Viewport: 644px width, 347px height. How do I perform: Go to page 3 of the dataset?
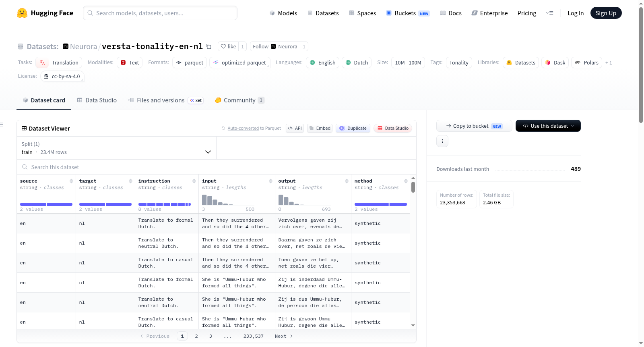(211, 336)
